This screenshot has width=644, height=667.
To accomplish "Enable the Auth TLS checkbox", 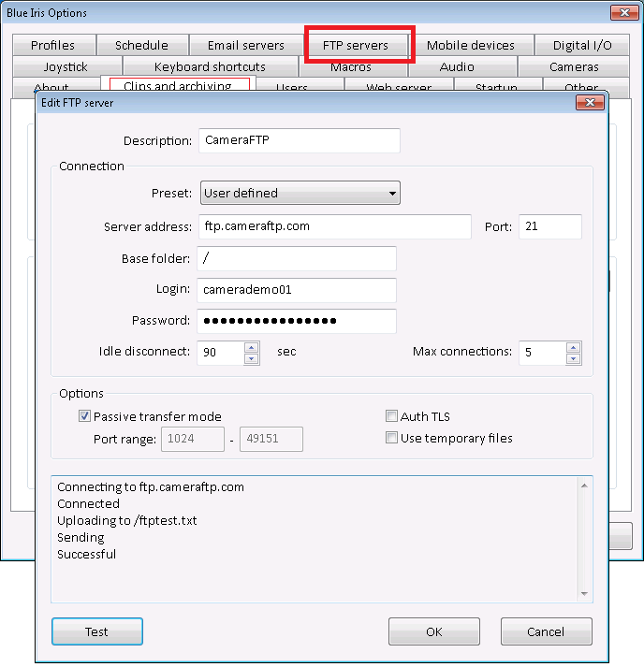I will click(392, 416).
